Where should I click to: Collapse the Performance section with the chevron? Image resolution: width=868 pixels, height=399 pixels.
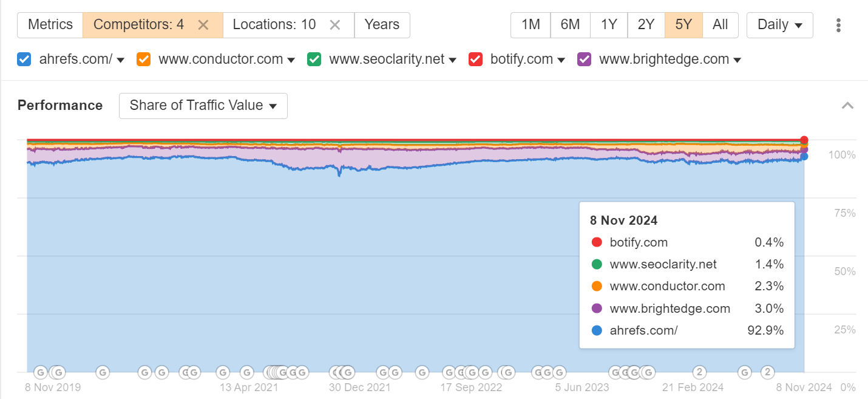(x=847, y=105)
